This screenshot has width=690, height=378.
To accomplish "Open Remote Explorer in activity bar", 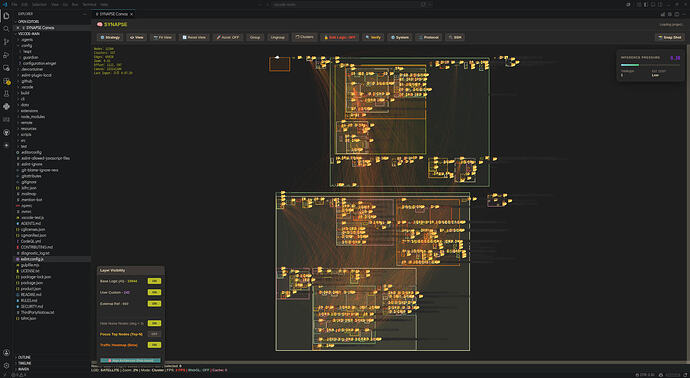I will coord(6,68).
